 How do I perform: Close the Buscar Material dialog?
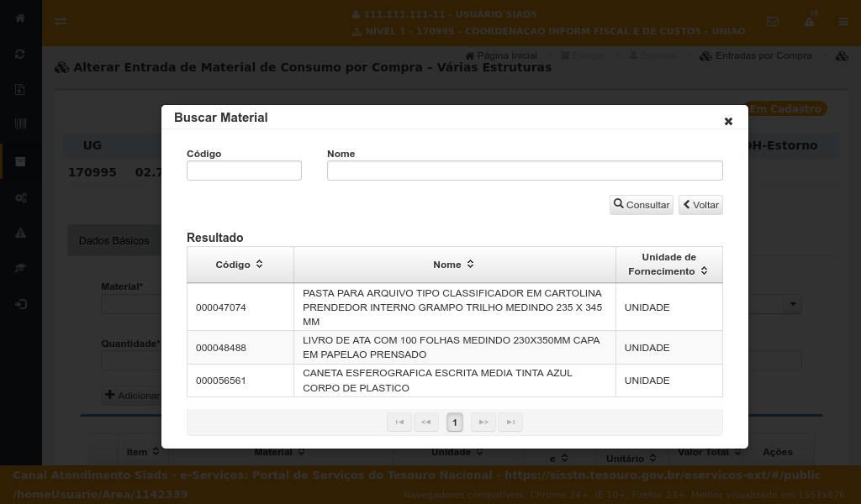point(728,121)
